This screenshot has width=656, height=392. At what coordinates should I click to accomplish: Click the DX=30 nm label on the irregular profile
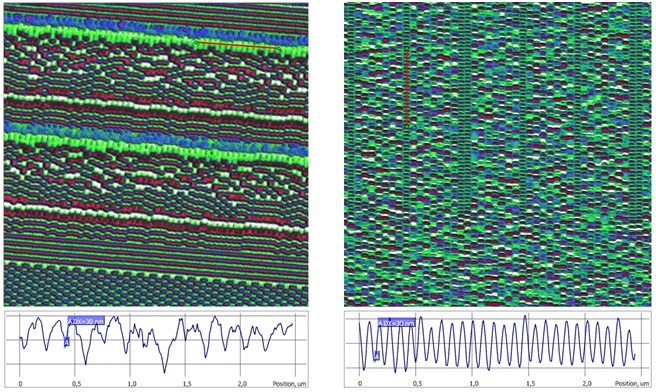(x=86, y=321)
